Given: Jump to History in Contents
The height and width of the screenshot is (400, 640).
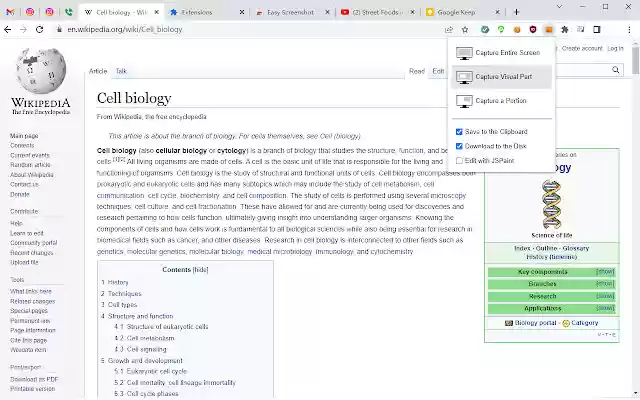Looking at the screenshot, I should coord(118,282).
